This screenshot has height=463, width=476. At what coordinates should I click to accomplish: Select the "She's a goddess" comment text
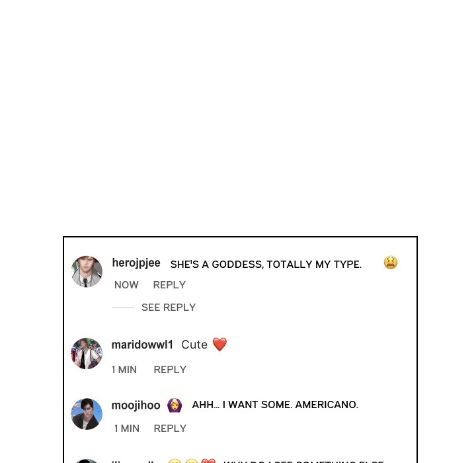266,265
